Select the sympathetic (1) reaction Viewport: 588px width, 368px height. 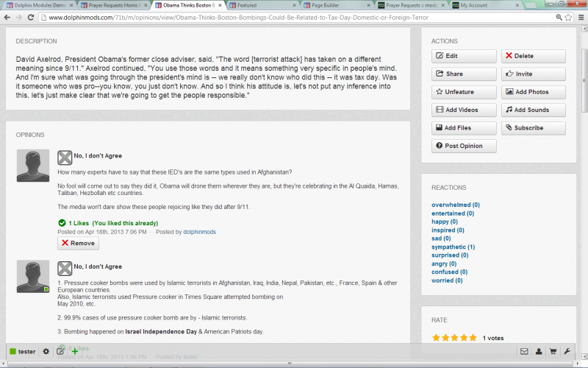click(x=453, y=247)
